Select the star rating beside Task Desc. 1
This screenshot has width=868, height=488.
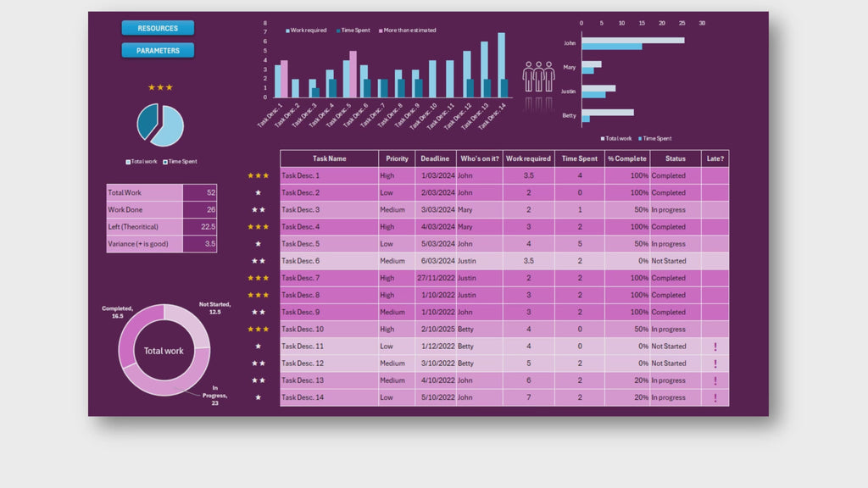tap(258, 175)
